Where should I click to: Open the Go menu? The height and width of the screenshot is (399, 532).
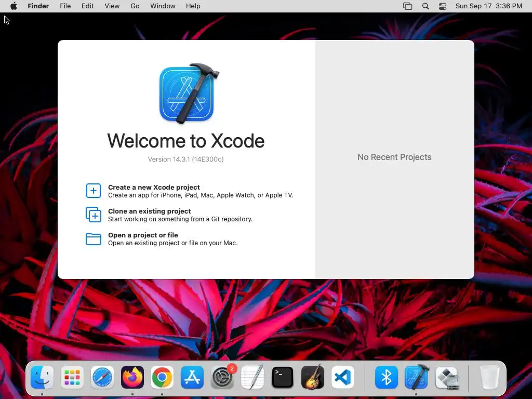click(135, 6)
